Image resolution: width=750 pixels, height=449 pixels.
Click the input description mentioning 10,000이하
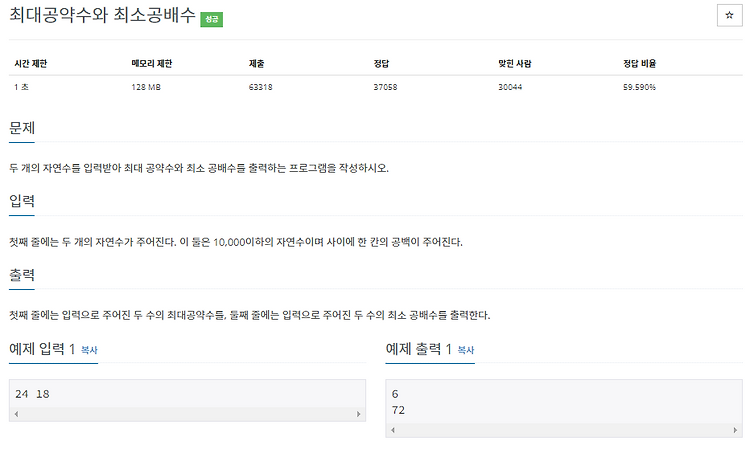click(x=236, y=242)
